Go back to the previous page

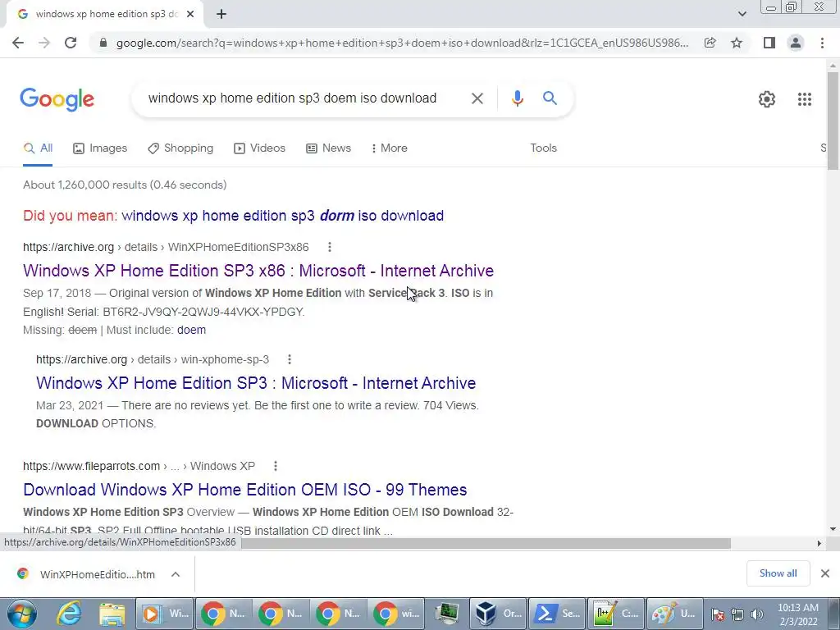(18, 43)
